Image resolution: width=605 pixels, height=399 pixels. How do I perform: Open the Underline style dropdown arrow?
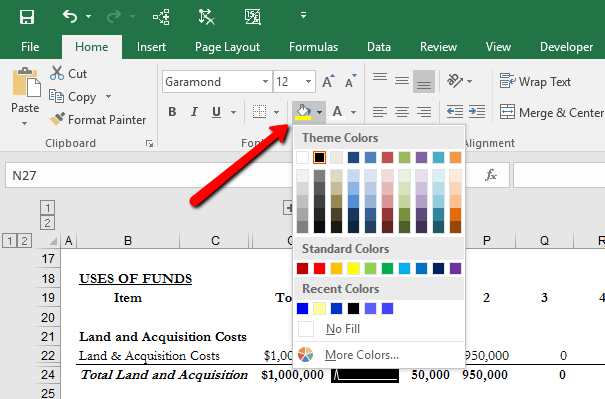coord(233,112)
